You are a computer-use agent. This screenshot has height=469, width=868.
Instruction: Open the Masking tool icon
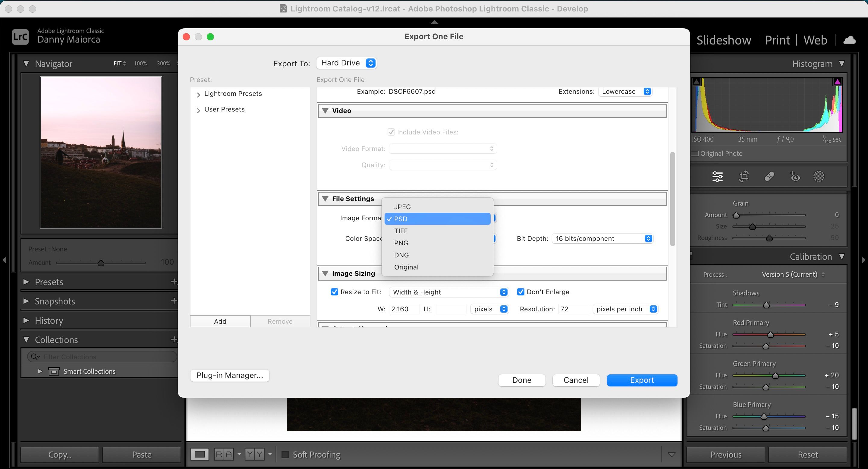pos(819,177)
